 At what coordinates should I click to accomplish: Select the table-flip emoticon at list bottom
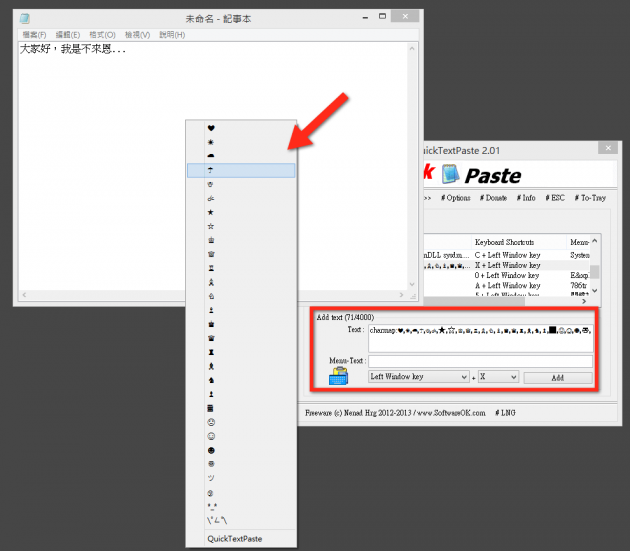(x=213, y=520)
